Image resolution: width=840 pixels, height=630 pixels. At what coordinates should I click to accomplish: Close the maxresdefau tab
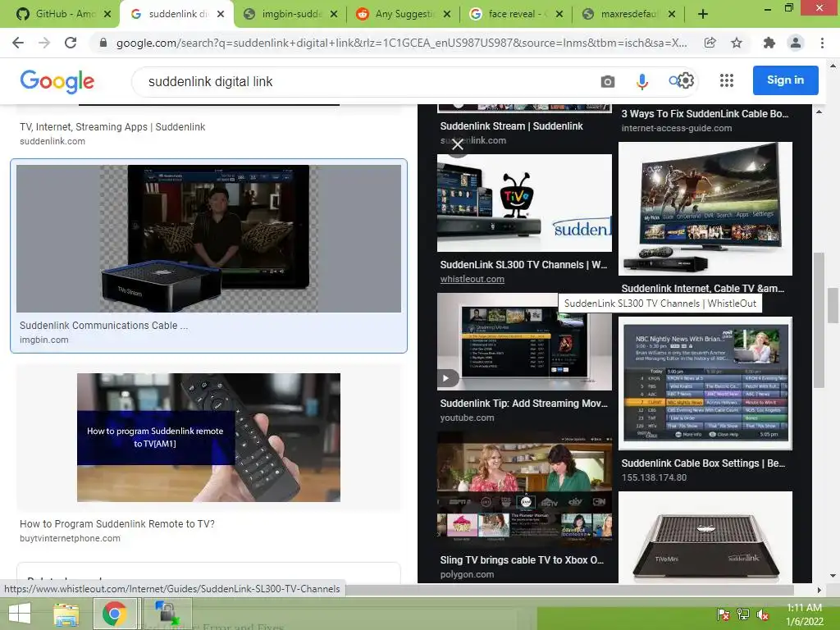point(672,14)
